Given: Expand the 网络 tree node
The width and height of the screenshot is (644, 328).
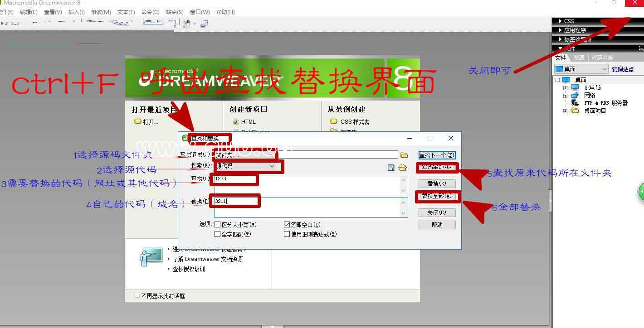Looking at the screenshot, I should [566, 96].
